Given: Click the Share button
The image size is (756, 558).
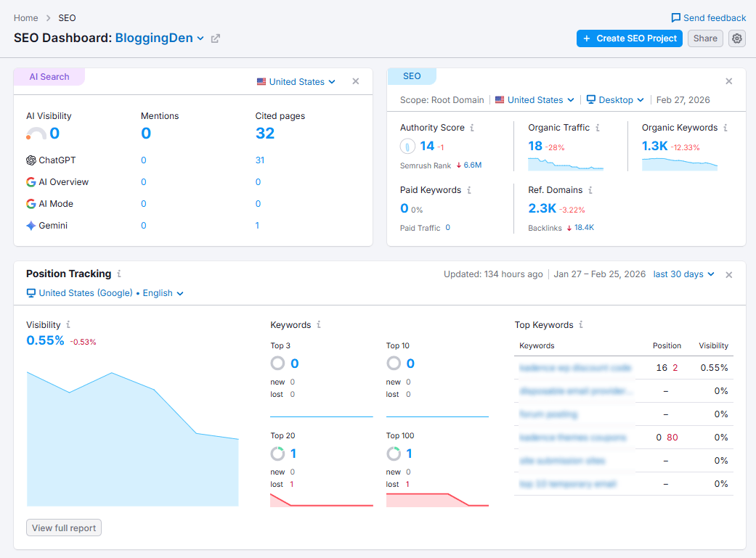Looking at the screenshot, I should coord(705,38).
